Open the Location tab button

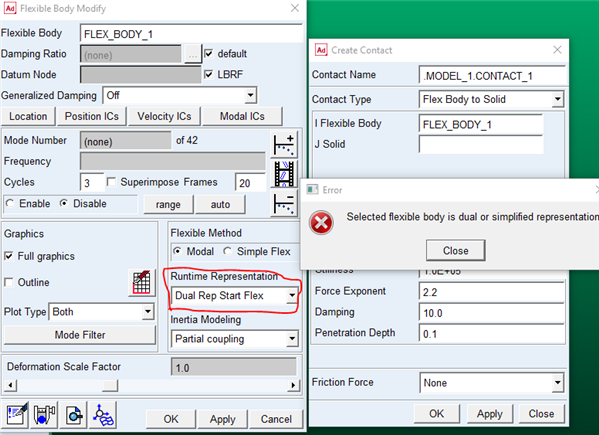pos(28,116)
